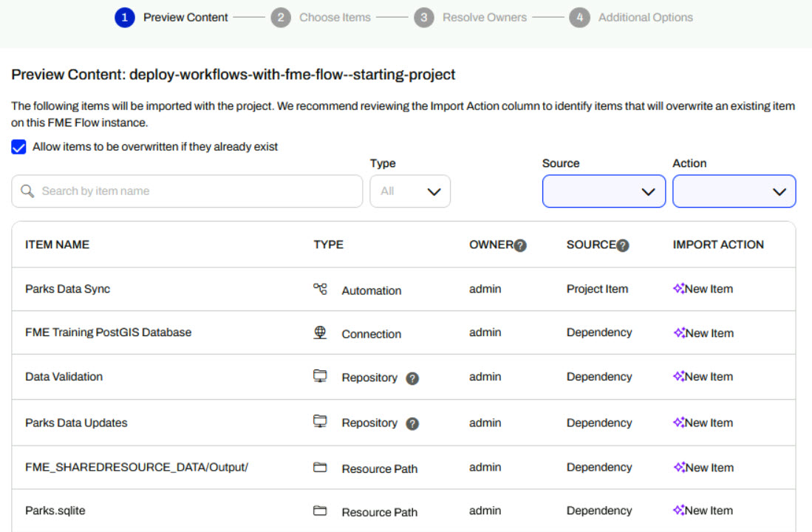Click folder icon for FME_SHAREDRESOURCE_DATA/Output/ row
Screen dimensions: 812x532
tap(320, 468)
